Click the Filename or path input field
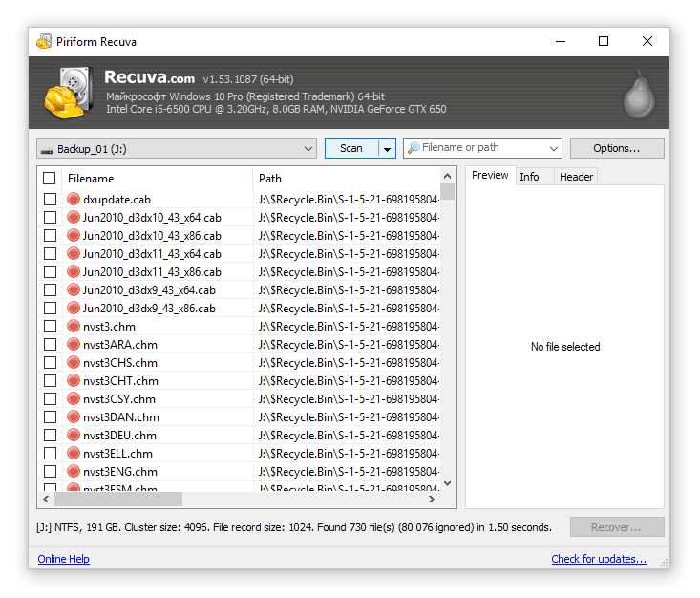 (482, 148)
